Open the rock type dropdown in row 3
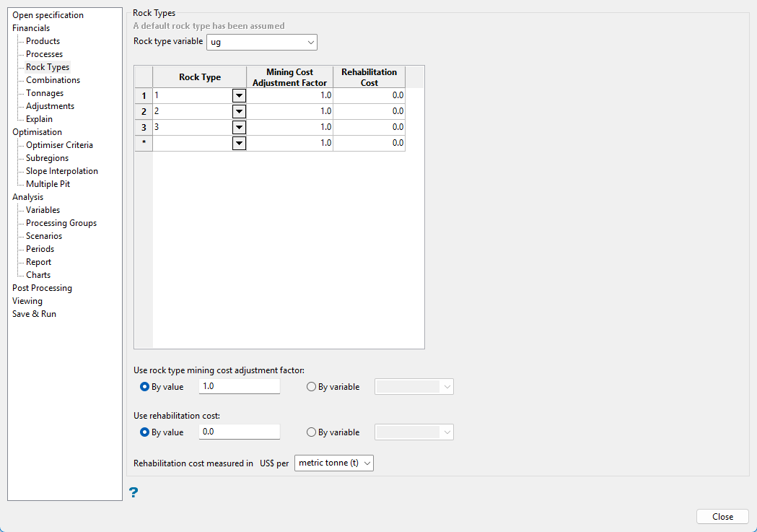Viewport: 757px width, 532px height. tap(240, 127)
